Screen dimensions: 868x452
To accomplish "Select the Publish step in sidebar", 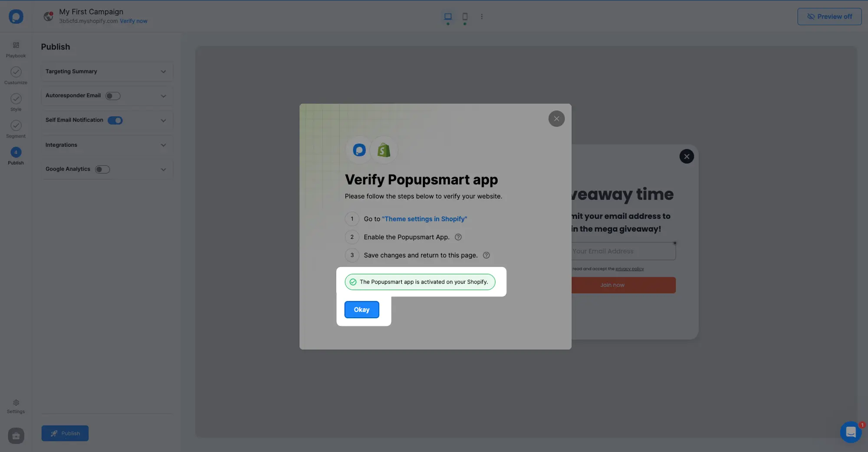I will click(16, 156).
